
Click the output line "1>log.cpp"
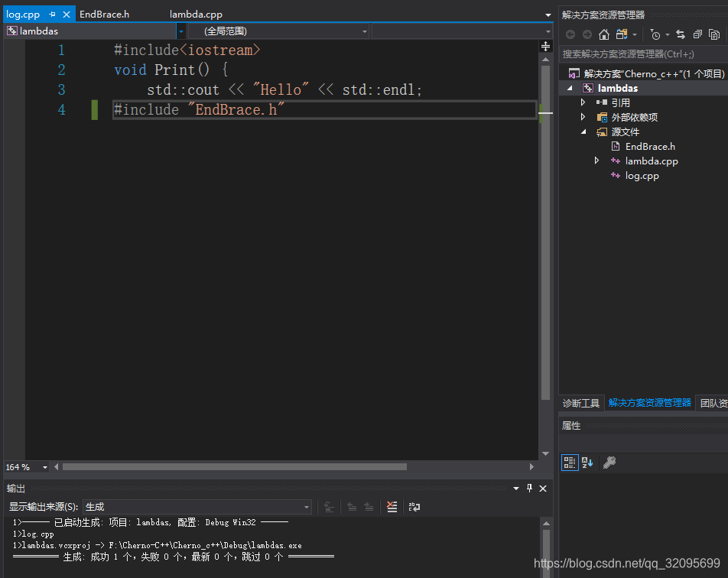tap(34, 534)
